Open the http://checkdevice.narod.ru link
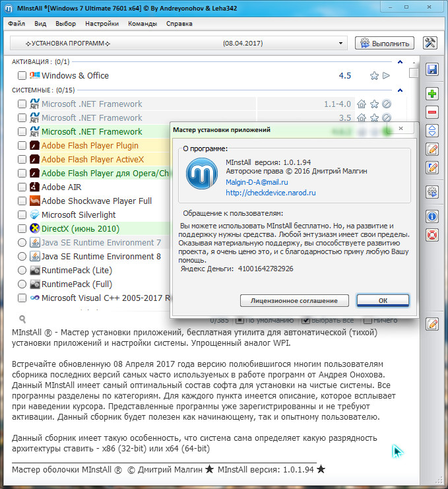The height and width of the screenshot is (489, 448). click(271, 193)
